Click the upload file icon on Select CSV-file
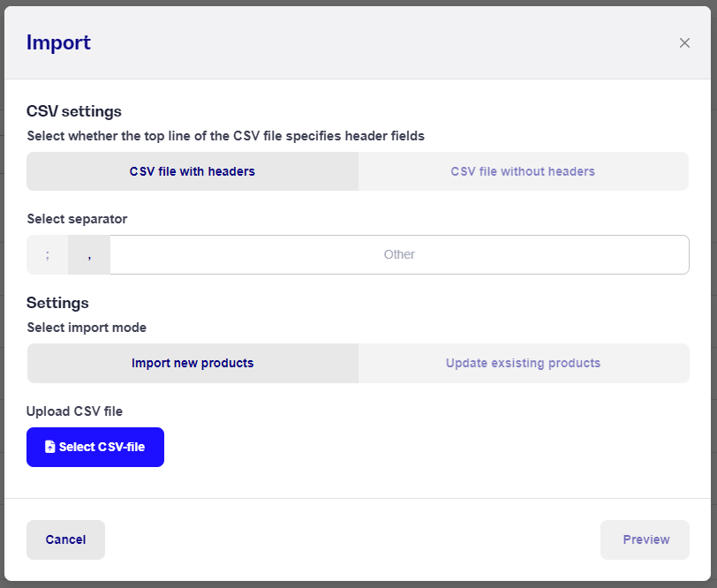This screenshot has height=588, width=717. pos(49,447)
